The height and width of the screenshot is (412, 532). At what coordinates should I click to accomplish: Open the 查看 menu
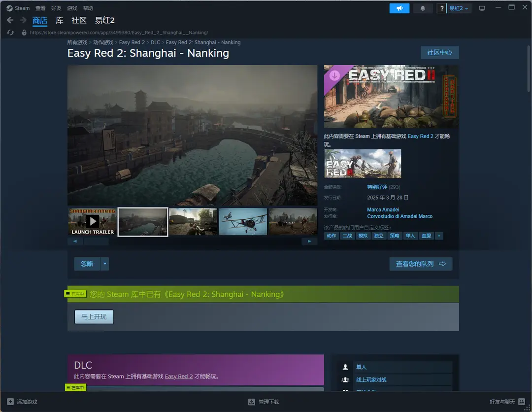[x=40, y=8]
